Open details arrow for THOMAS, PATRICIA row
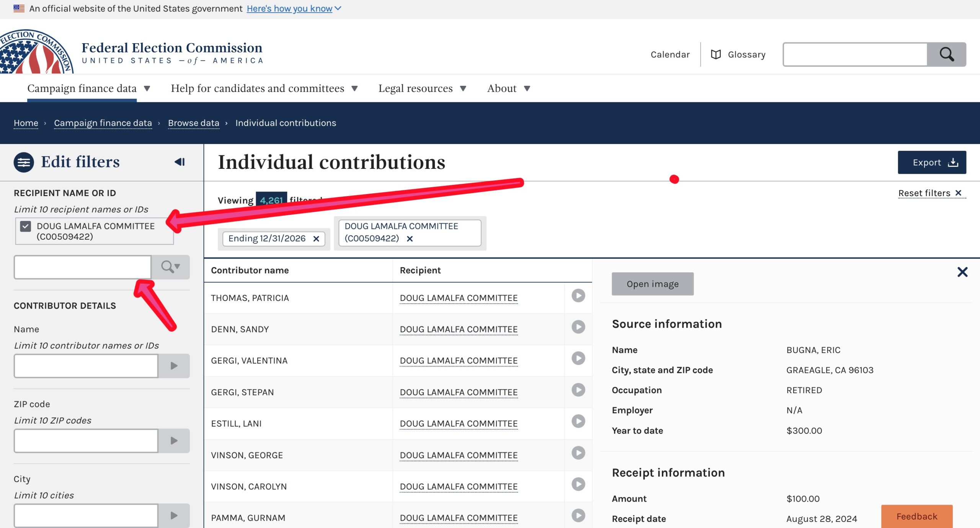The height and width of the screenshot is (528, 980). coord(578,296)
